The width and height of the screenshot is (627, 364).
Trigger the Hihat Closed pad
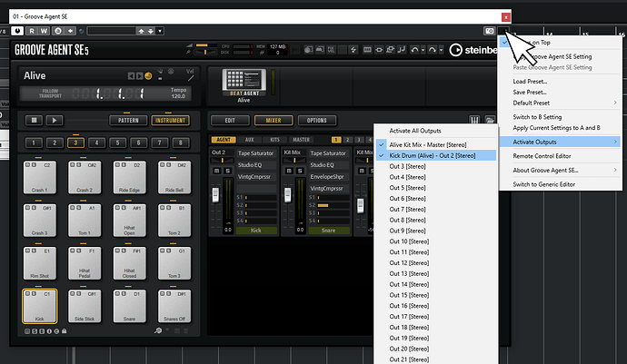pyautogui.click(x=129, y=263)
